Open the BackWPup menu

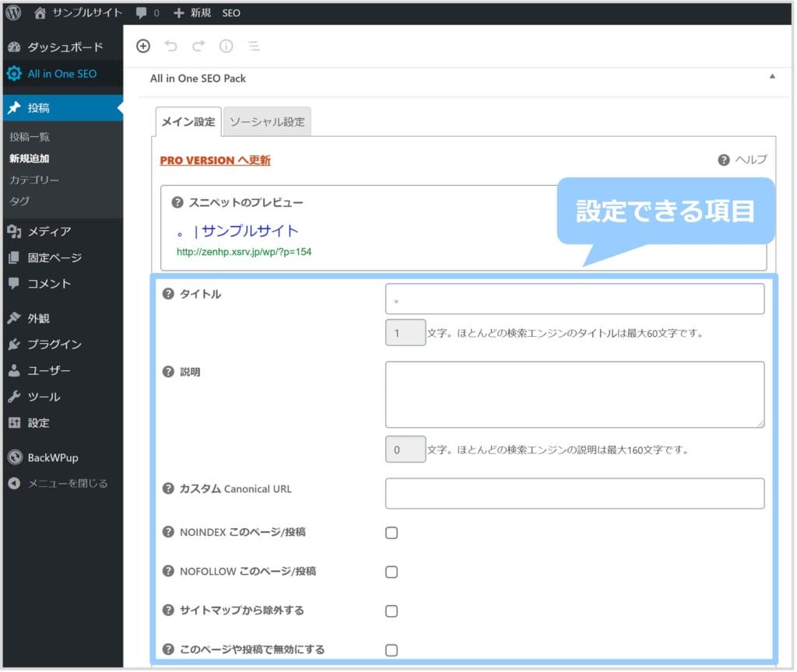point(62,459)
